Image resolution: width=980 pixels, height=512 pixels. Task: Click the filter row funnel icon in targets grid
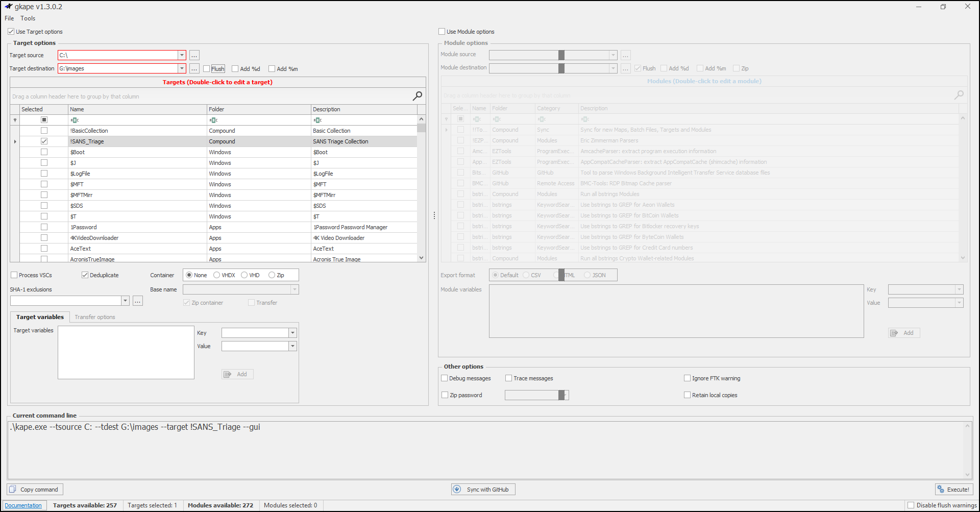tap(15, 120)
